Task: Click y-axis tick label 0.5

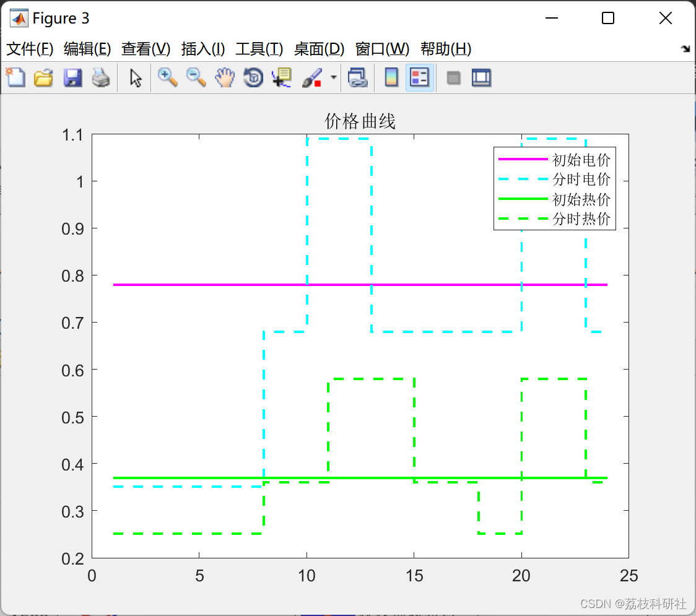Action: [x=72, y=418]
